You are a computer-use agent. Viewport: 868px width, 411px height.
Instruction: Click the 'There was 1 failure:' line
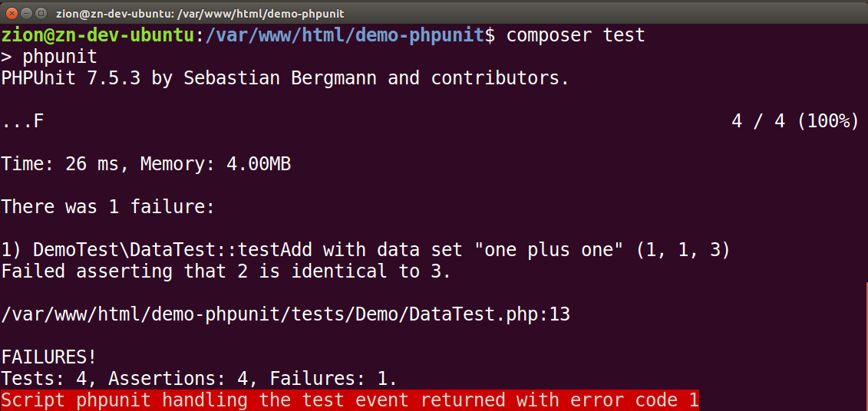point(107,206)
